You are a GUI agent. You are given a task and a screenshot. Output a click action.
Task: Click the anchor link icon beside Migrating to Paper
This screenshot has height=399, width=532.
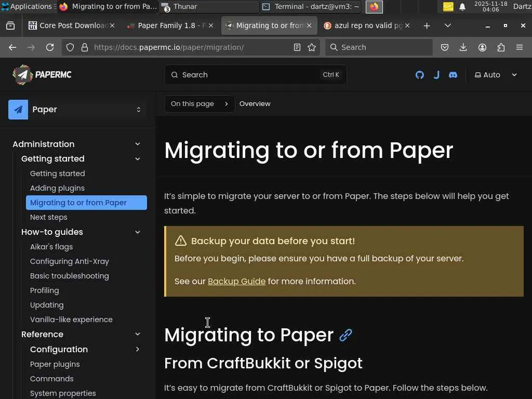[345, 335]
